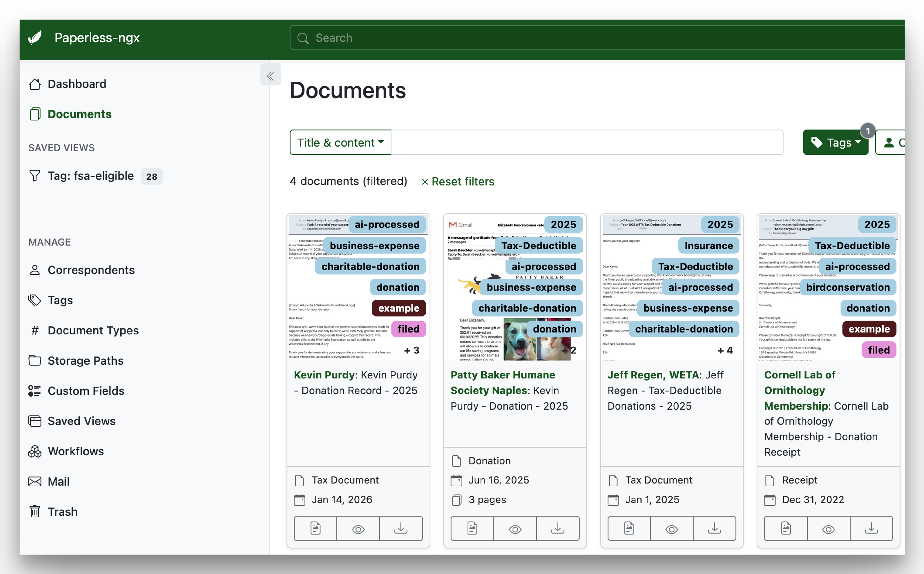Image resolution: width=924 pixels, height=574 pixels.
Task: Open the Correspondent filter dropdown with person icon
Action: [x=890, y=142]
